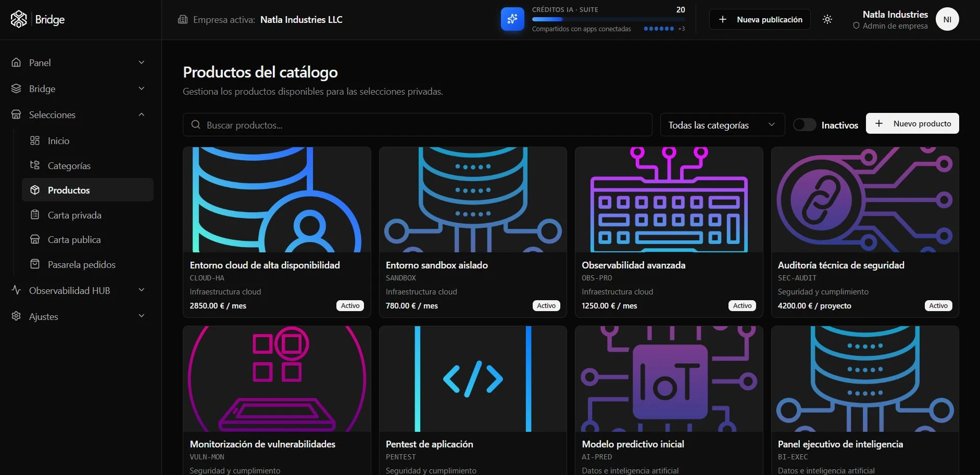The width and height of the screenshot is (980, 475).
Task: Focus the Buscar productos search field
Action: (x=418, y=125)
